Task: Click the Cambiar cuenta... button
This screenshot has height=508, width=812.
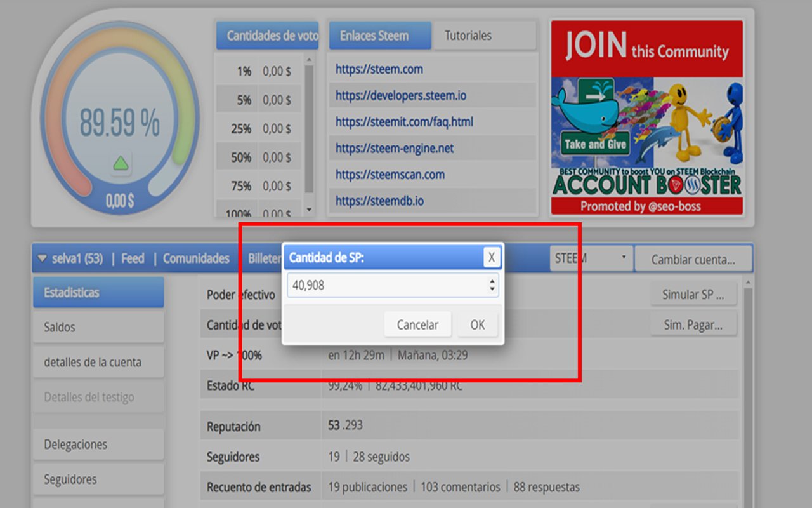Action: point(693,259)
